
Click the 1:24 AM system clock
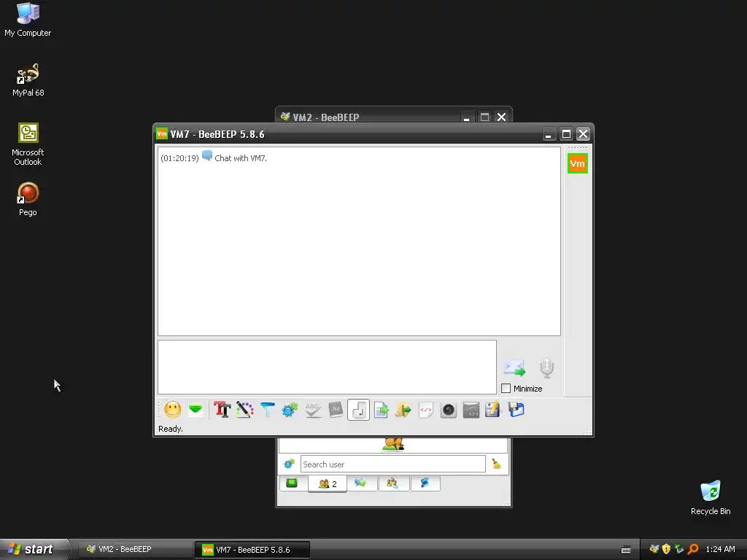[720, 549]
